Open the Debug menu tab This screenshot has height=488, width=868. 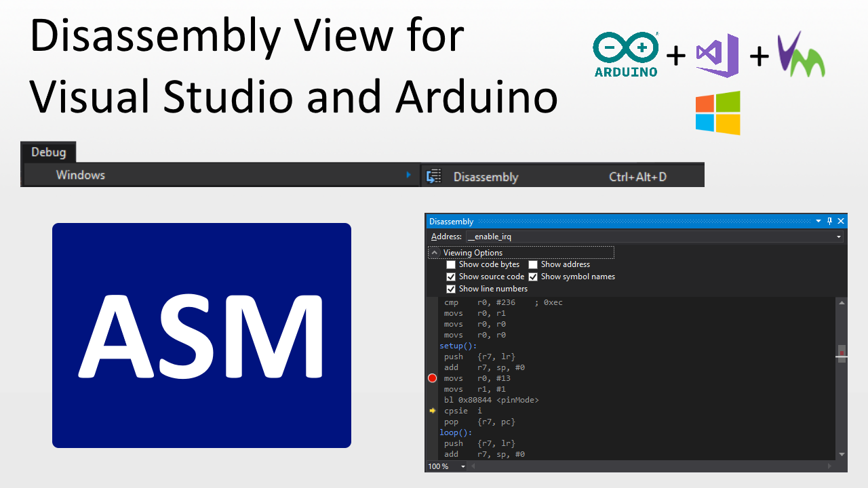48,152
